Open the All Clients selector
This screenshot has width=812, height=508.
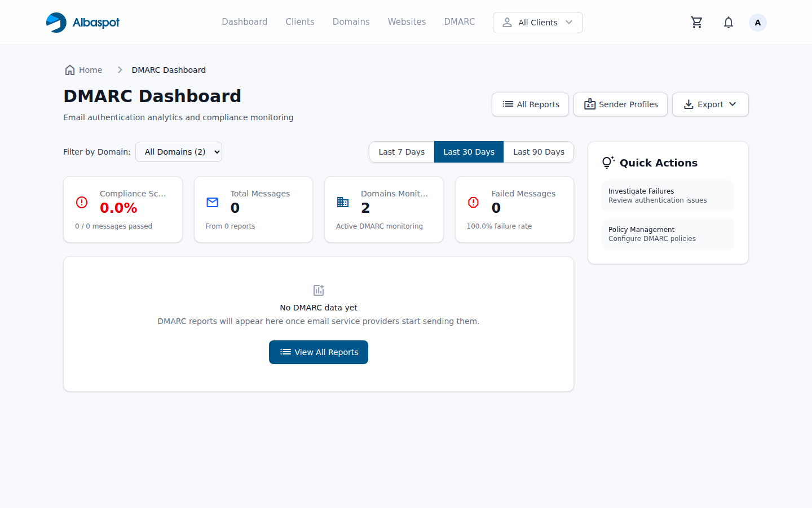pos(537,22)
